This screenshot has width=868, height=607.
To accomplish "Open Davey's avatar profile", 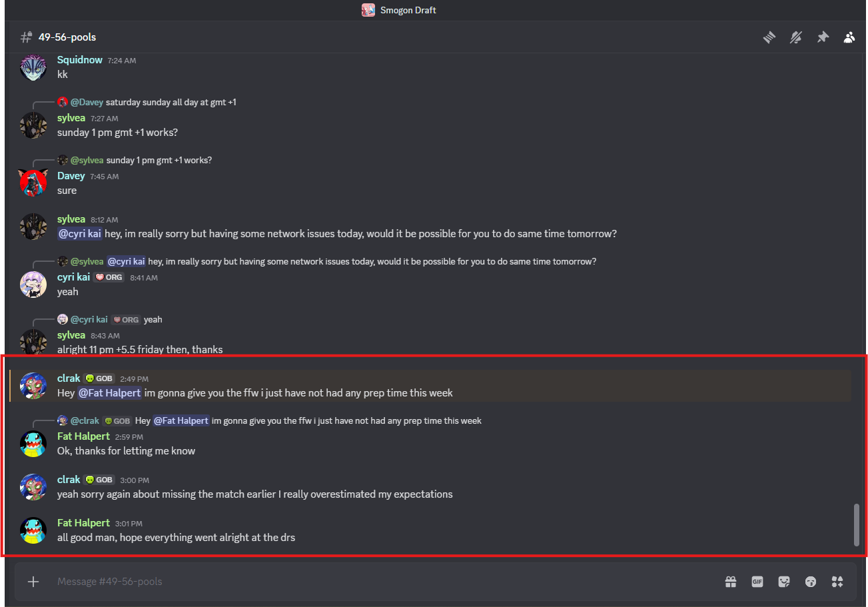I will click(33, 183).
